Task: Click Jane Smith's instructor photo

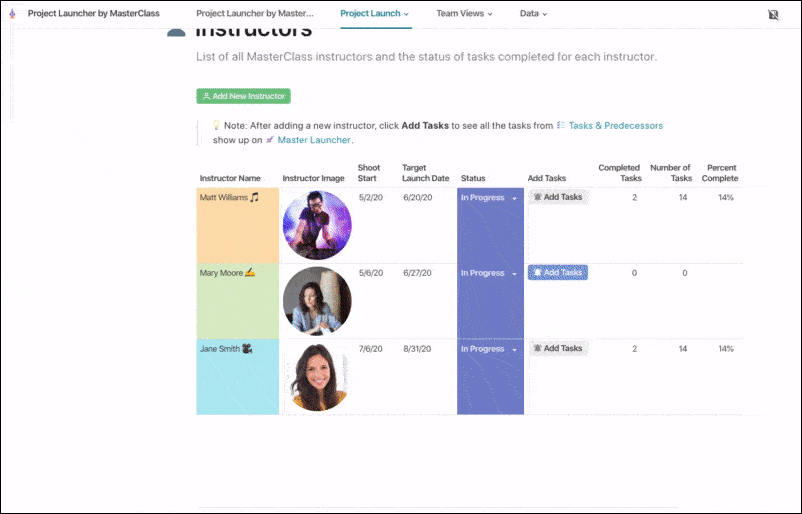Action: click(x=317, y=377)
